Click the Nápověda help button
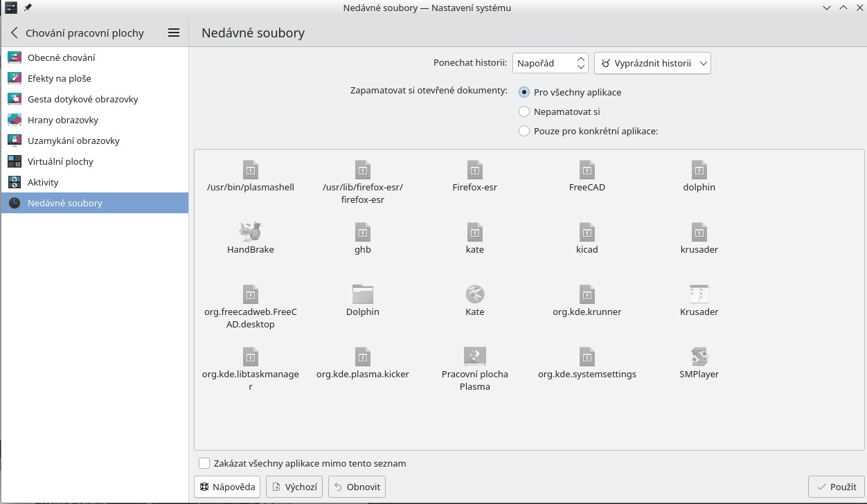Image resolution: width=867 pixels, height=504 pixels. [227, 487]
